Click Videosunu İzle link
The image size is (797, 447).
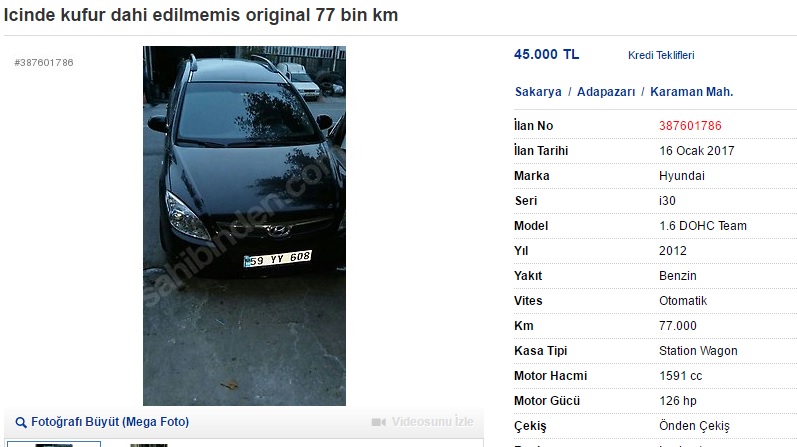click(432, 422)
